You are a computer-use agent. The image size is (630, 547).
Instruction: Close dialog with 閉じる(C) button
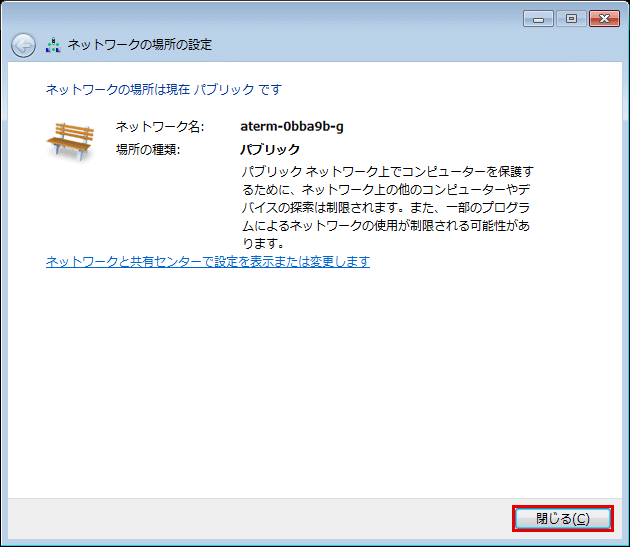[x=562, y=518]
